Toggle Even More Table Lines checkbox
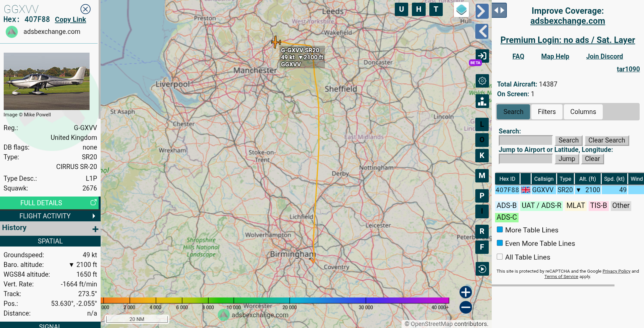 coord(500,243)
